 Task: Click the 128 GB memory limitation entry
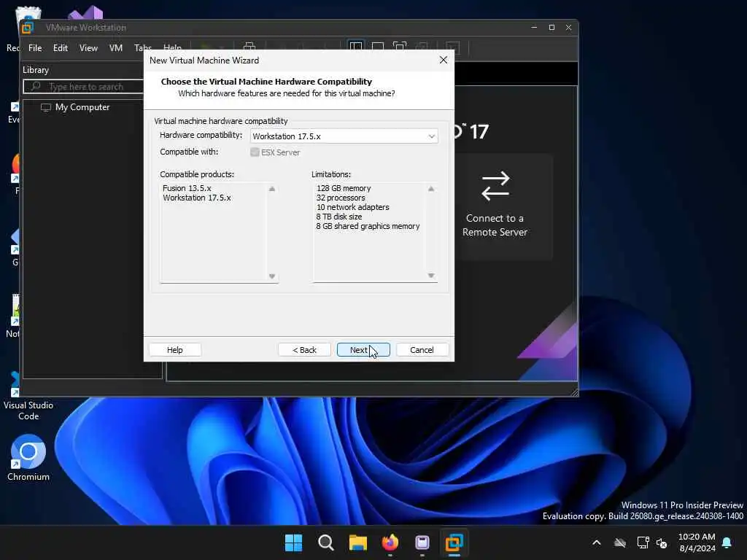pyautogui.click(x=344, y=188)
